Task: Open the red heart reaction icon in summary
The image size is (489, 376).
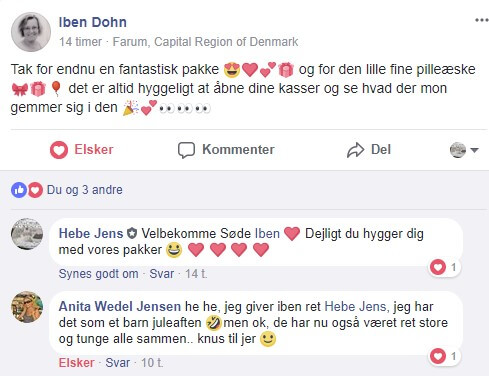Action: point(35,190)
